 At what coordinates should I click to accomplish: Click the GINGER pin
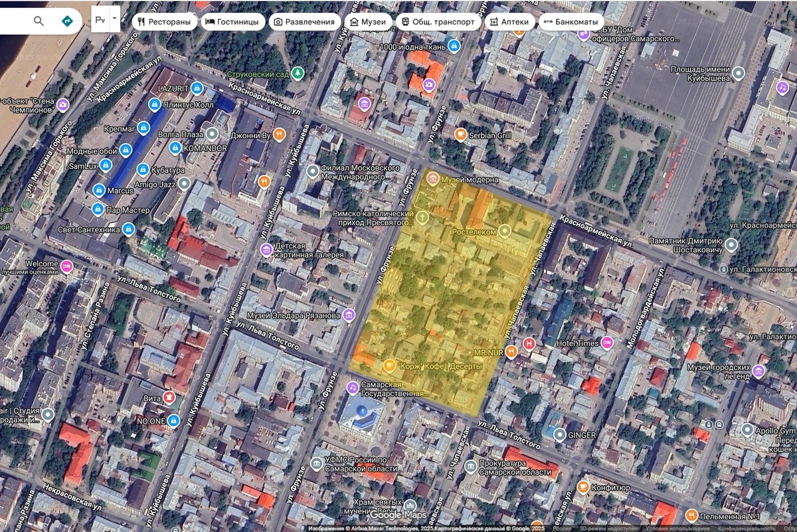pos(559,435)
